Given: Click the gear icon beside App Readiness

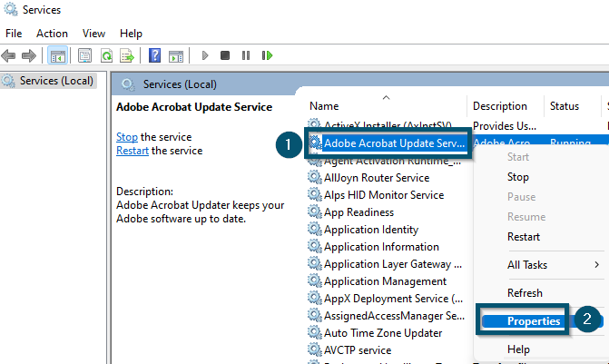Looking at the screenshot, I should click(x=315, y=212).
